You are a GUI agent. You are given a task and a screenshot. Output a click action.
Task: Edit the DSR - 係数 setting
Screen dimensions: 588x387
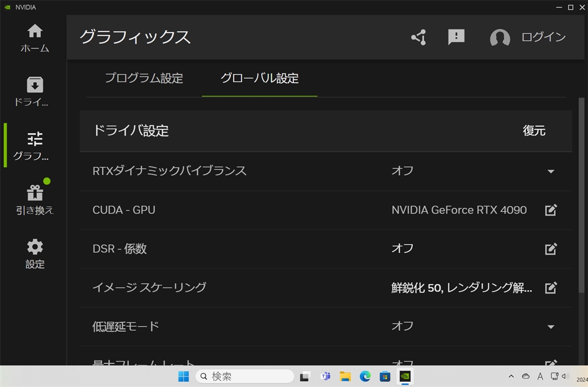tap(551, 249)
